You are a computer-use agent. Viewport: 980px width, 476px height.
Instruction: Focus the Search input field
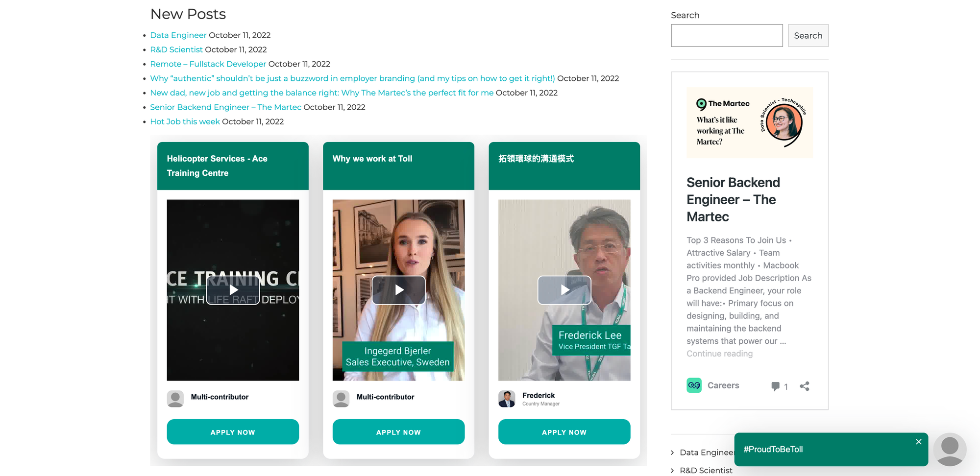tap(727, 36)
